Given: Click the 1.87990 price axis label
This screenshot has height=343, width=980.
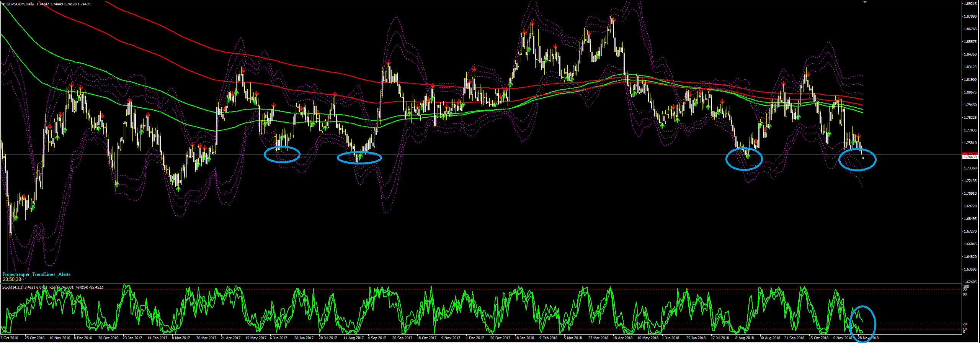Looking at the screenshot, I should pyautogui.click(x=970, y=16).
